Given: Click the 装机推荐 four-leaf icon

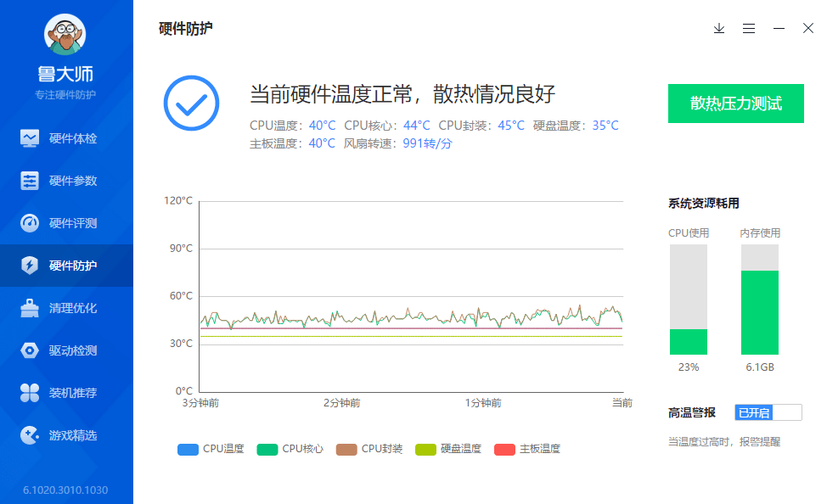Looking at the screenshot, I should [30, 393].
